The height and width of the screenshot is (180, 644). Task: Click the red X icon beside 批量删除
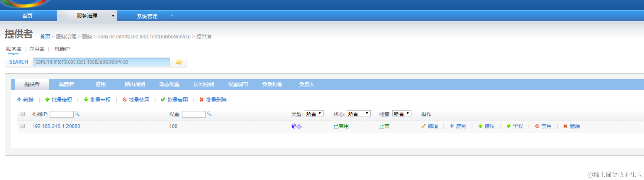pyautogui.click(x=202, y=100)
